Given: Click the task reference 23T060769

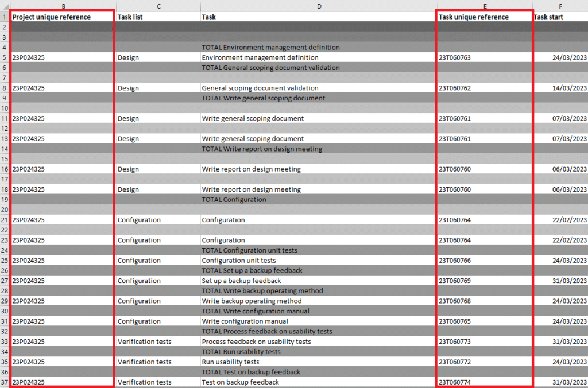Looking at the screenshot, I should click(x=455, y=281).
